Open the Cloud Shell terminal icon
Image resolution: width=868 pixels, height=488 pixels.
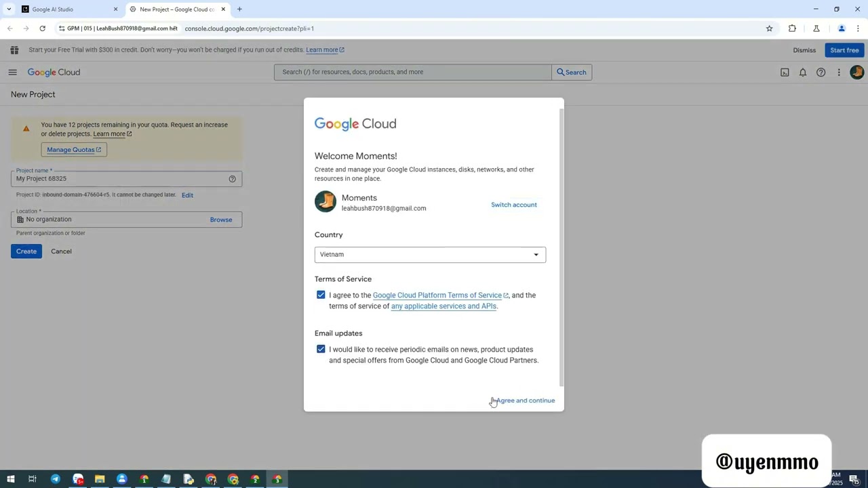coord(785,73)
